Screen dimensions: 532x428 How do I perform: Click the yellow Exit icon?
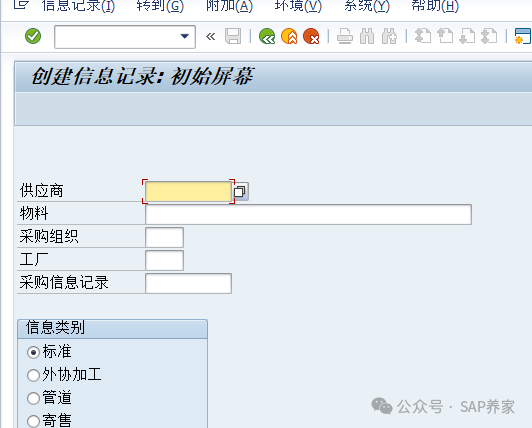(289, 36)
